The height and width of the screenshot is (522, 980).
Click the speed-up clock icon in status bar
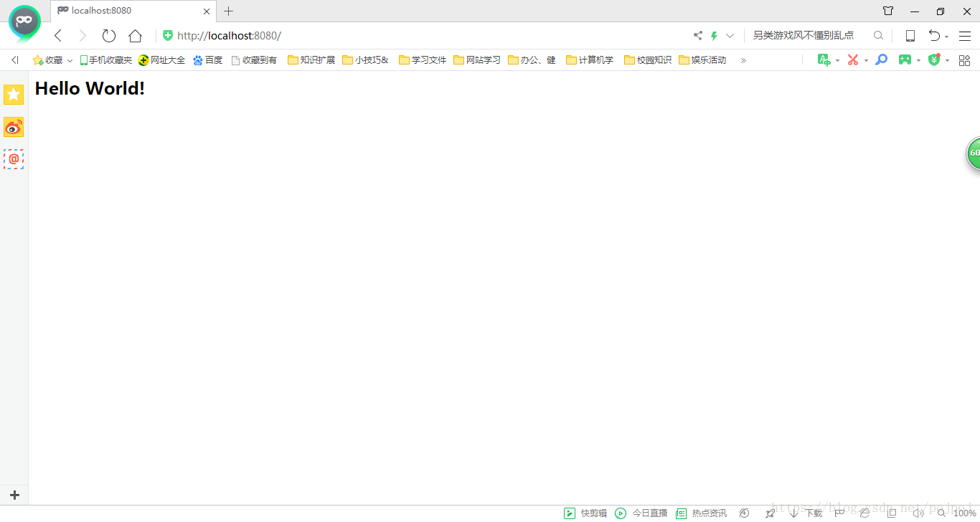(x=745, y=513)
